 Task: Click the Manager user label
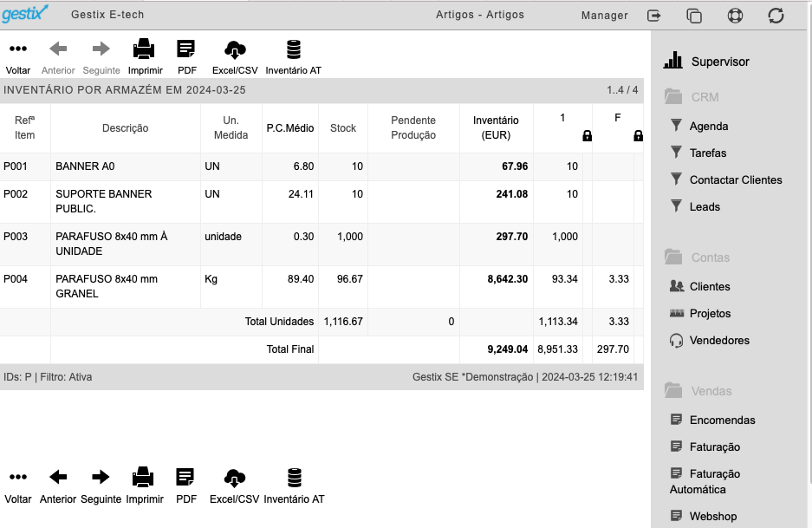(604, 16)
